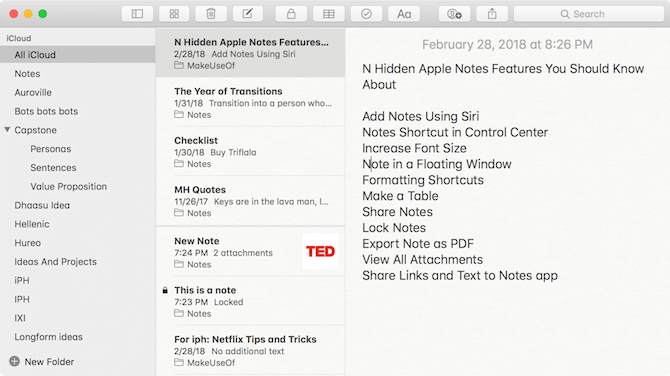Open the New Note entry
This screenshot has height=376, width=670.
(x=250, y=252)
